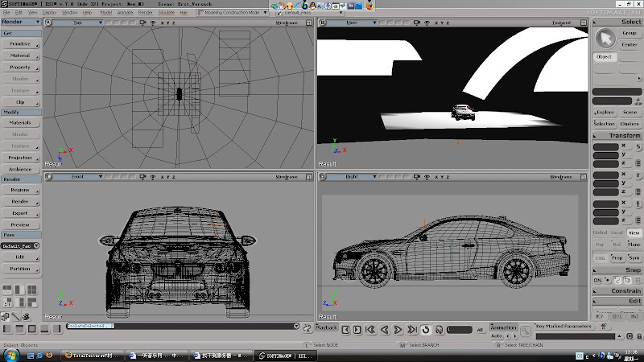The height and width of the screenshot is (362, 644).
Task: Open the Animate menu
Action: (126, 13)
